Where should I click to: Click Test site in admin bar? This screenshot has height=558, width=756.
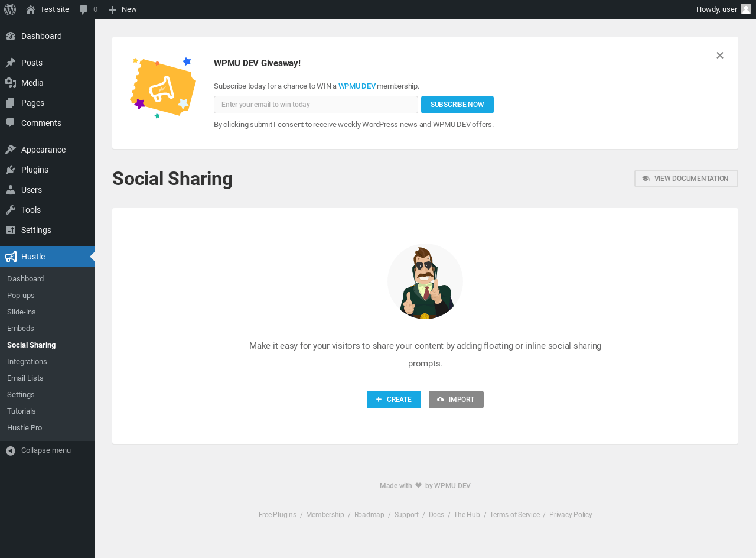[x=54, y=9]
